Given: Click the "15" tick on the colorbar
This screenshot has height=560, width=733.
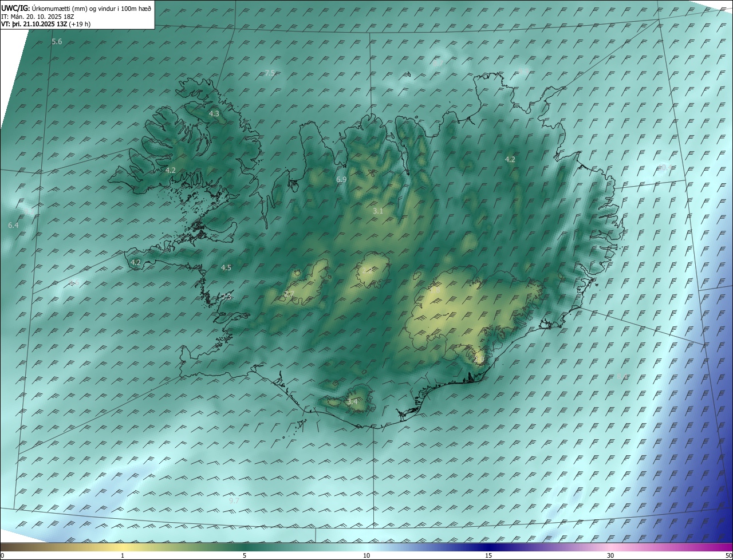Looking at the screenshot, I should pyautogui.click(x=488, y=555).
